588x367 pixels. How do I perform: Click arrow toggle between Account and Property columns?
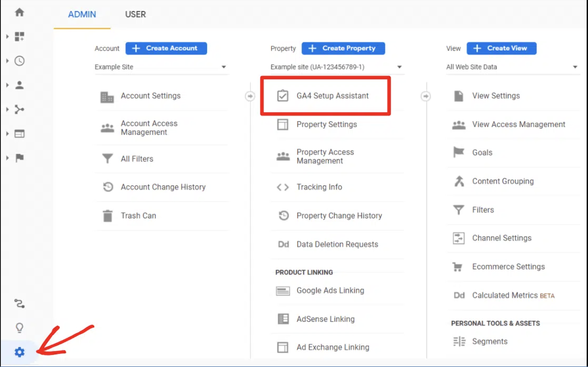250,96
